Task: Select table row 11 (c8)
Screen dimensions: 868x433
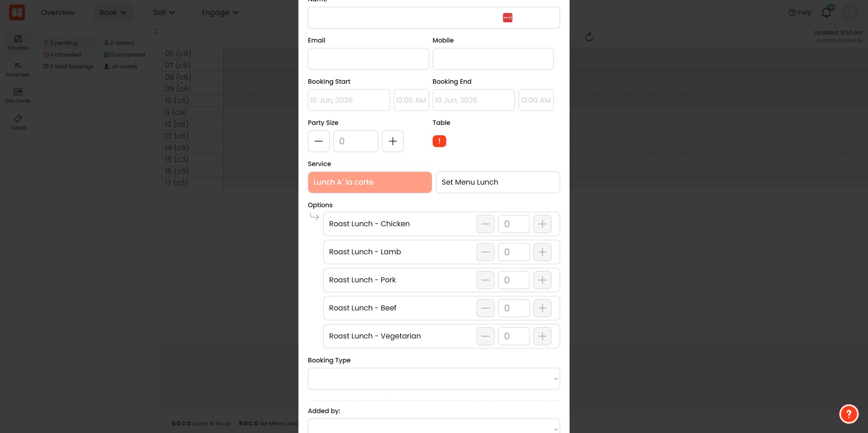Action: point(193,112)
